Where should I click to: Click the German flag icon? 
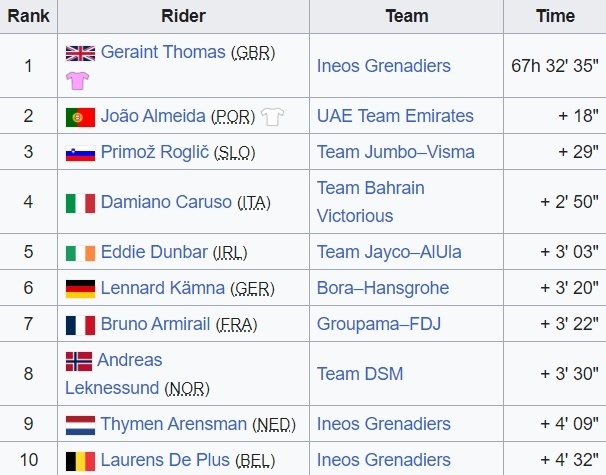[x=80, y=288]
